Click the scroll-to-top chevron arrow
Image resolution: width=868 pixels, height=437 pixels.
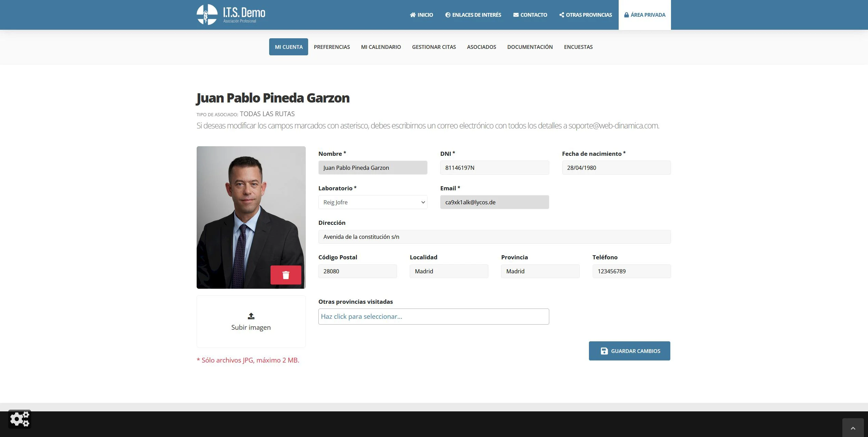[853, 428]
